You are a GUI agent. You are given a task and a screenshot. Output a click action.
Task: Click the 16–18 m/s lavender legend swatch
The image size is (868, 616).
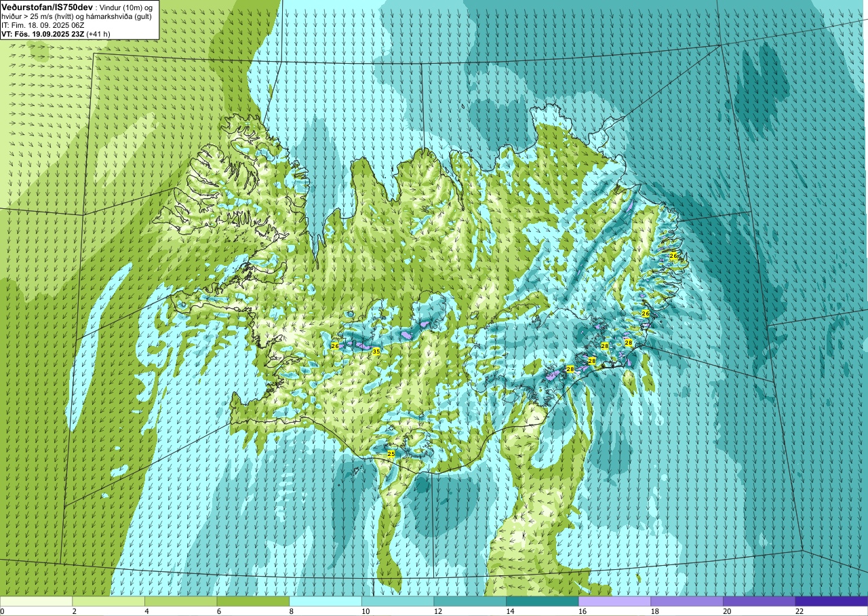pyautogui.click(x=615, y=601)
